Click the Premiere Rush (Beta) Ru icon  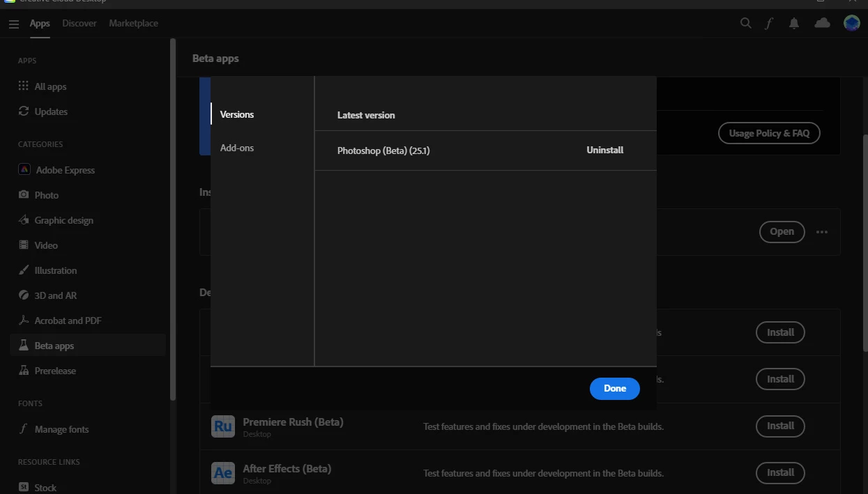click(223, 426)
